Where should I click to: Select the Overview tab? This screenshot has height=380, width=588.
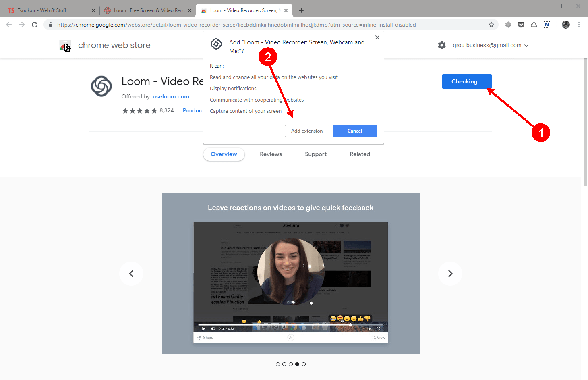point(224,154)
